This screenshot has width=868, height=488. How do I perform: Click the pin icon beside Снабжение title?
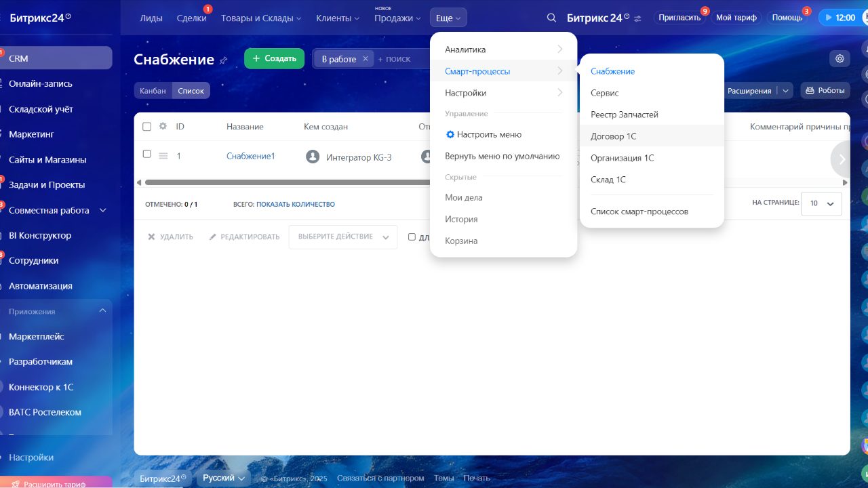(224, 60)
